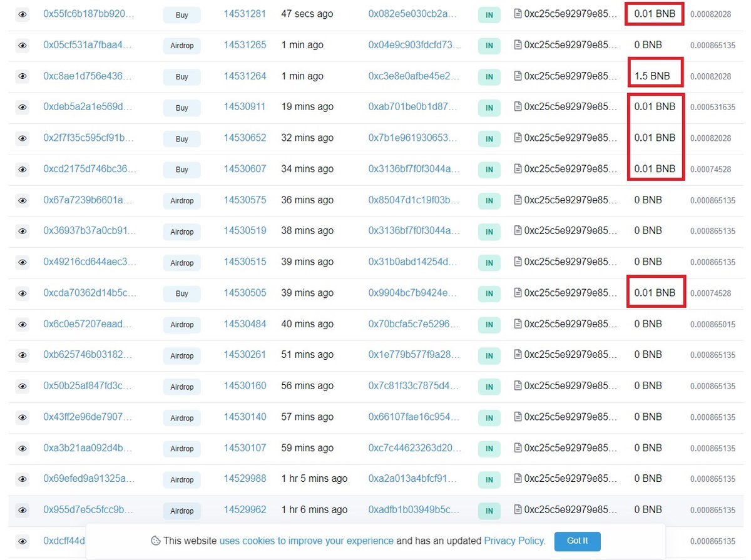Viewport: 751px width, 560px height.
Task: Click the Airdrop method badge for block 14531265
Action: coord(182,46)
